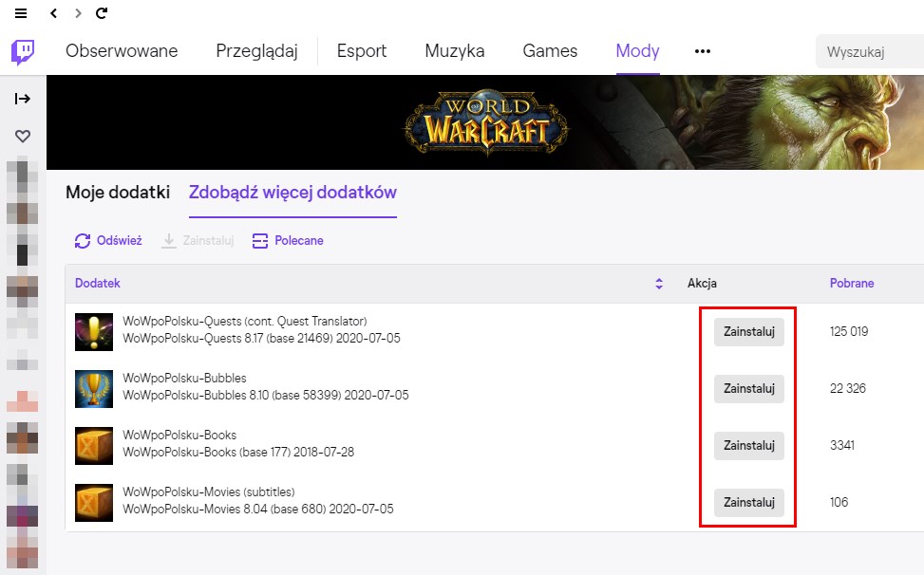This screenshot has width=924, height=575.
Task: Go to the Esport tab
Action: [x=362, y=51]
